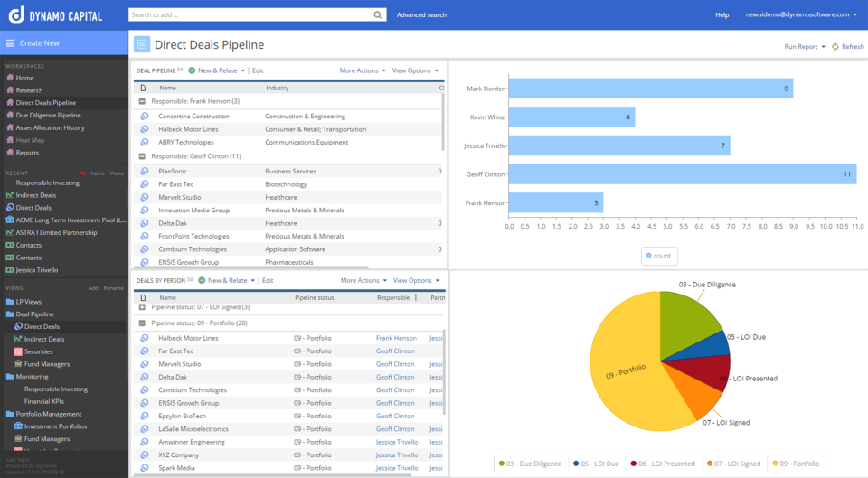This screenshot has width=868, height=478.
Task: Open More Actions menu in Deal Pipeline
Action: 363,70
